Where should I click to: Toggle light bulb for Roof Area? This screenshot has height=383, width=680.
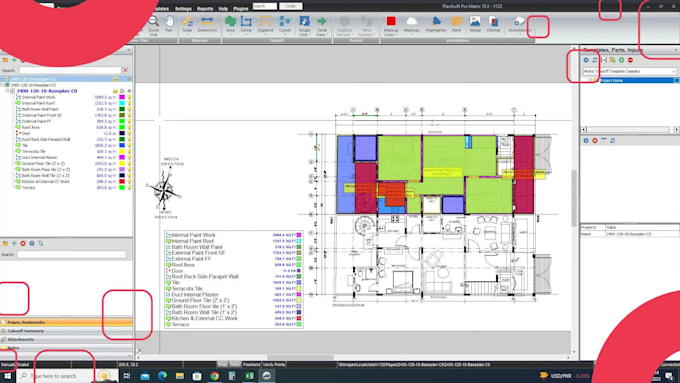point(129,128)
